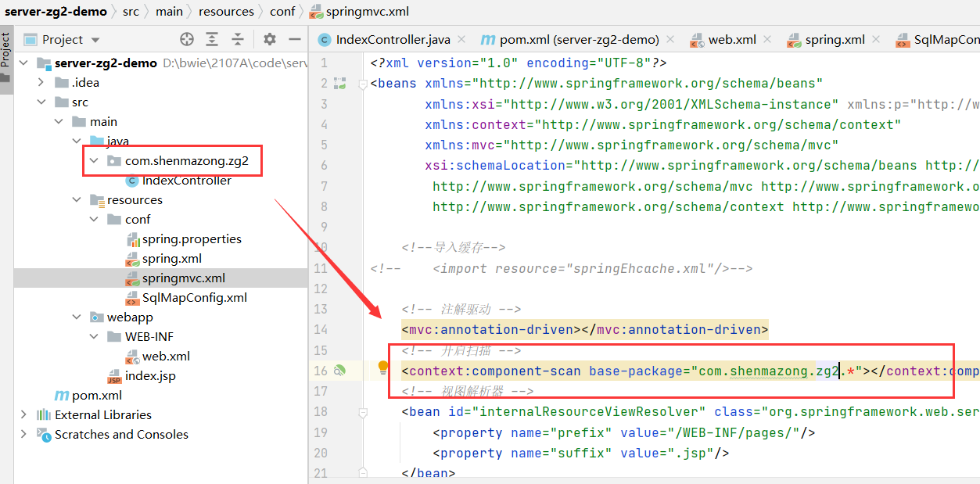Select springmvc.xml in project tree
The image size is (980, 484).
click(184, 278)
